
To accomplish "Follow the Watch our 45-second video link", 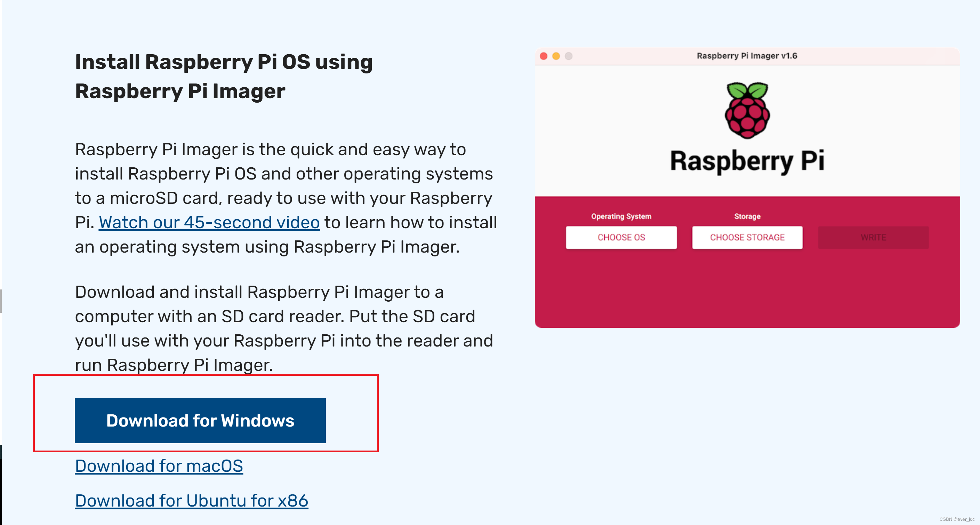I will tap(209, 222).
